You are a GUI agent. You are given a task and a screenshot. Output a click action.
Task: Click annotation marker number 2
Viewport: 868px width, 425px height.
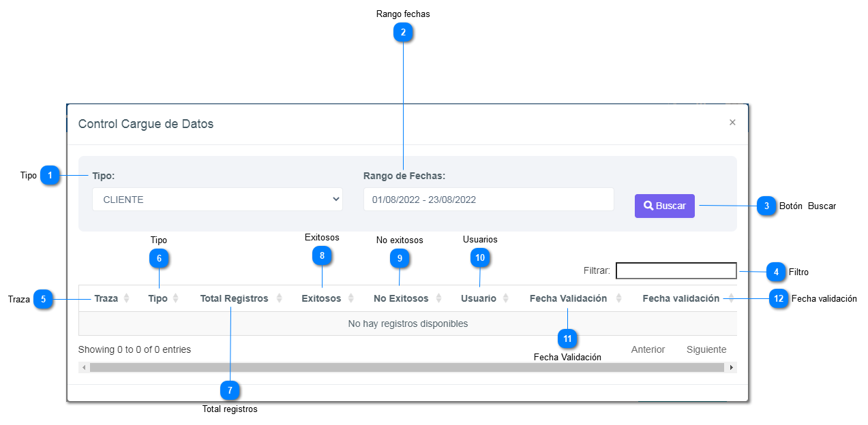(403, 32)
